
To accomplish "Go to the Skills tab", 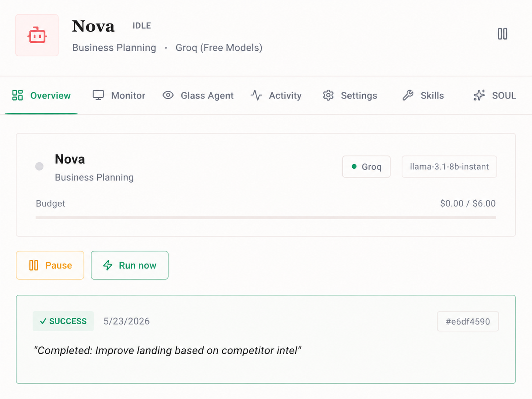I will (423, 96).
